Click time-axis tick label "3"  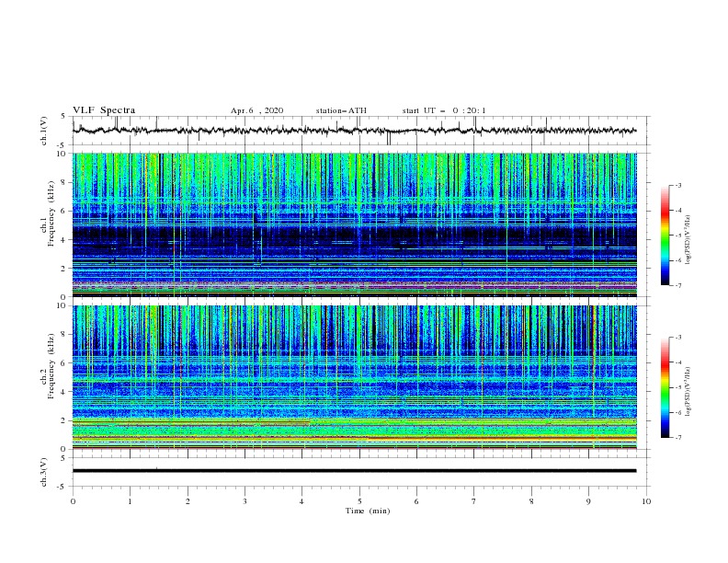click(245, 501)
